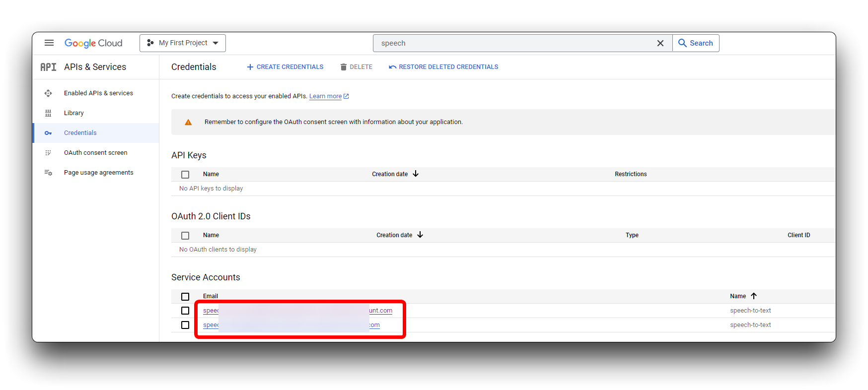The height and width of the screenshot is (390, 868).
Task: Click the Credentials key icon
Action: point(48,133)
